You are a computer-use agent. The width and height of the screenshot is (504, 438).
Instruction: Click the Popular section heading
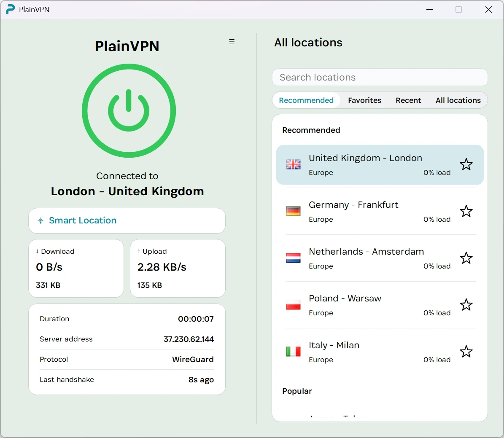(x=297, y=391)
